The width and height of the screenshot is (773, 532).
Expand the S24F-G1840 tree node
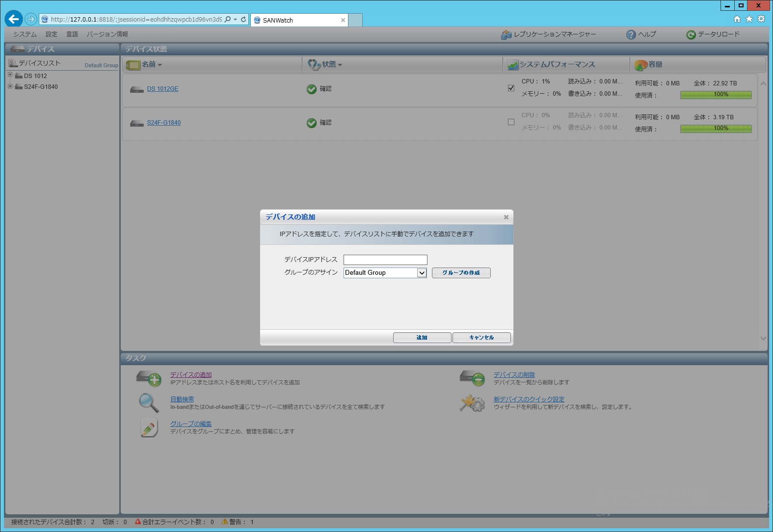(10, 86)
